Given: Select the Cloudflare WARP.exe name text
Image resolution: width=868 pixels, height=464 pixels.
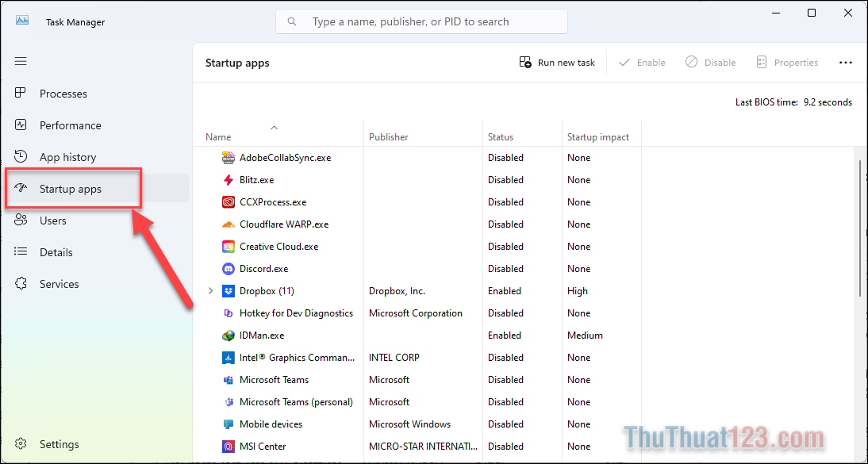Looking at the screenshot, I should coord(284,224).
